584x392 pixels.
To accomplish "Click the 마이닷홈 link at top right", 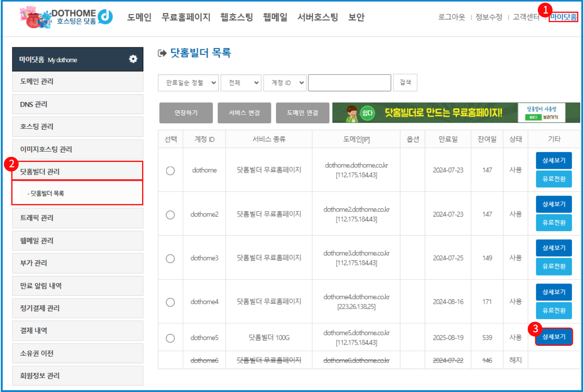I will 563,17.
